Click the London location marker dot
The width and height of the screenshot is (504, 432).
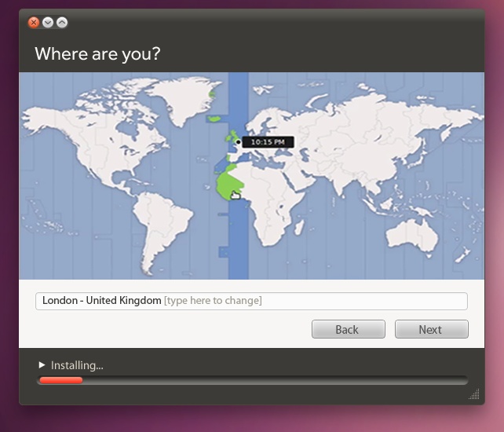[x=239, y=142]
